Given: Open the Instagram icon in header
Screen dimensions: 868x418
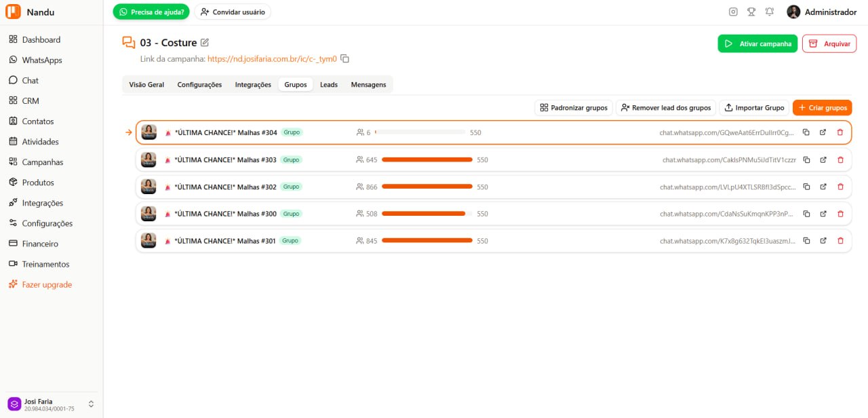Looking at the screenshot, I should pos(733,12).
